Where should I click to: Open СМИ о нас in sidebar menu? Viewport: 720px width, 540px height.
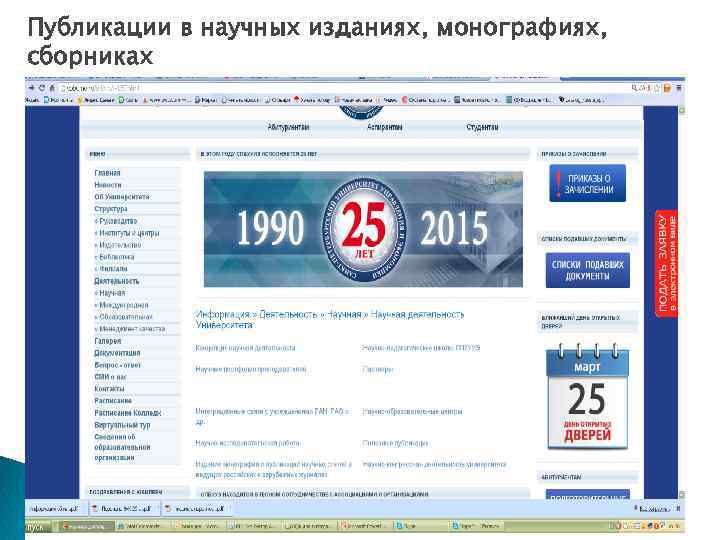click(x=110, y=377)
